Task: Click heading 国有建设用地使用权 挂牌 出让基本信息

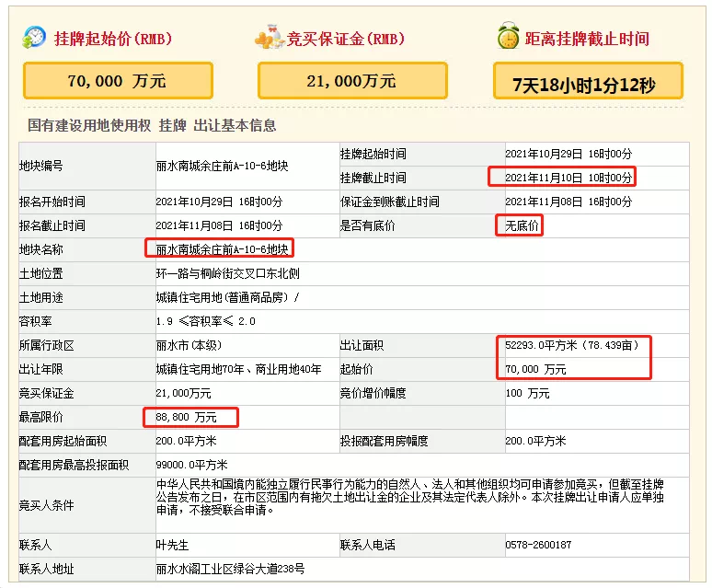Action: click(152, 125)
